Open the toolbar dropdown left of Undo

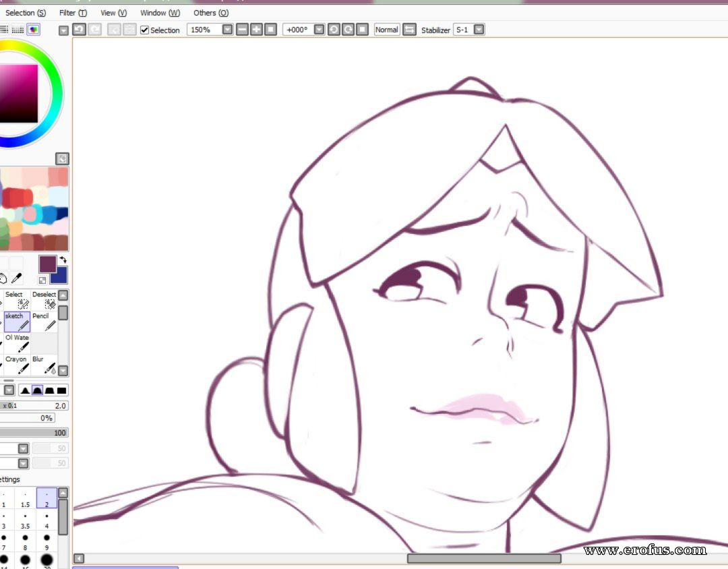(63, 30)
